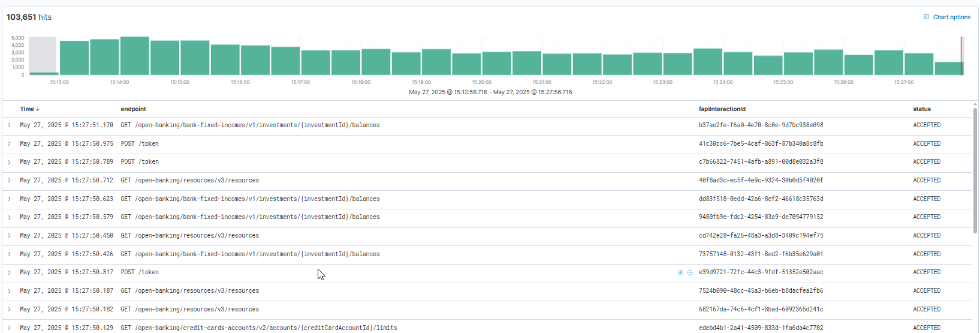
Task: Open the Chart options link
Action: coord(951,17)
